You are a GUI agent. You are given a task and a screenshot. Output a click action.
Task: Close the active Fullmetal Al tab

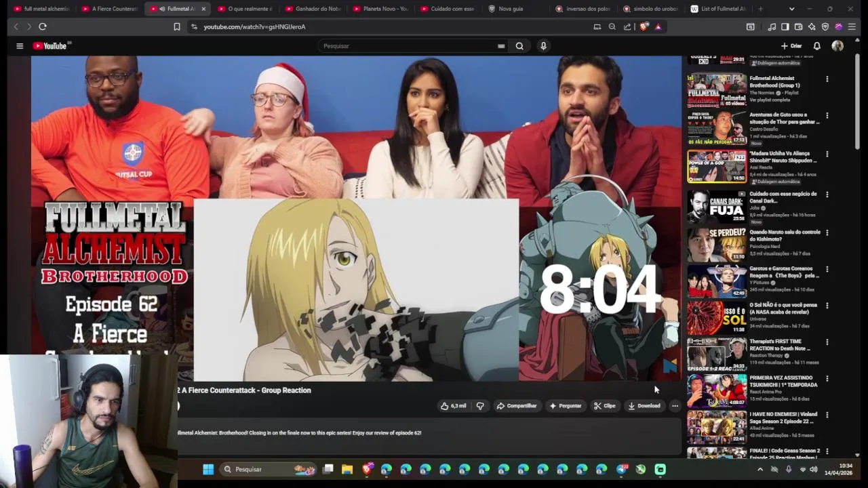pos(203,9)
